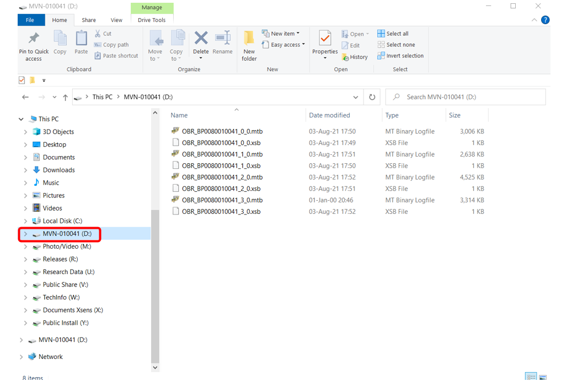Toggle the checkbox in quick access toolbar

(22, 80)
